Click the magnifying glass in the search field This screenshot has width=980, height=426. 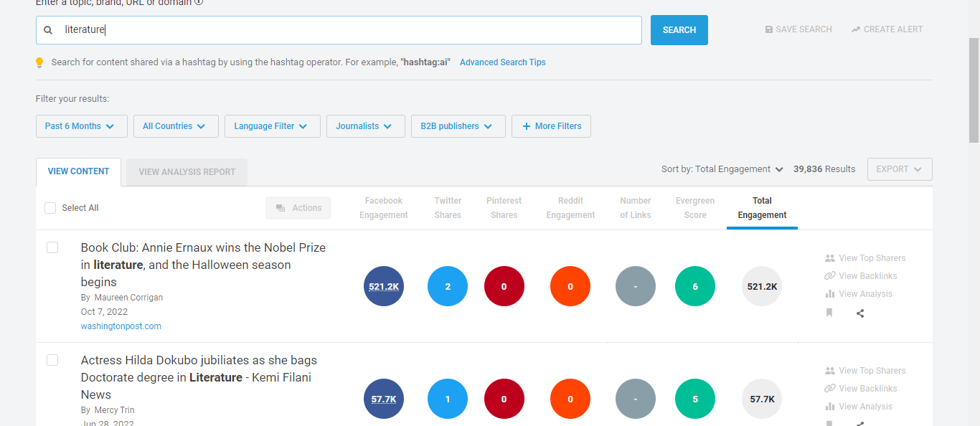47,29
